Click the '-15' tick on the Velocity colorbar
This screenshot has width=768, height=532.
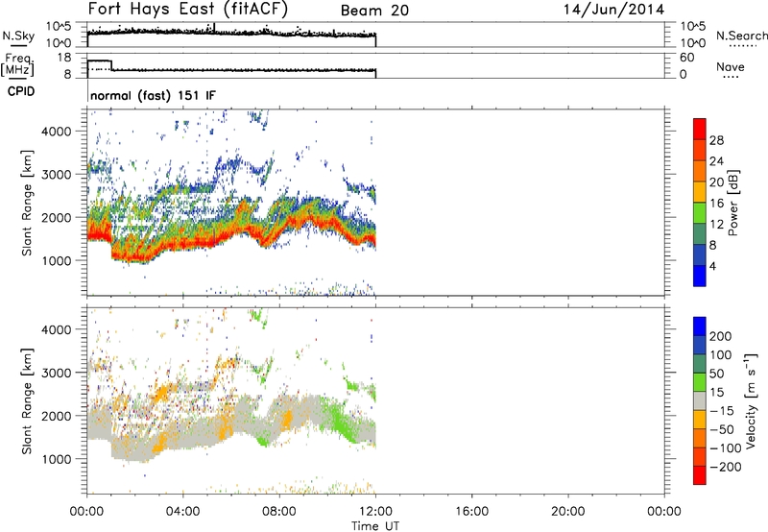pos(722,411)
